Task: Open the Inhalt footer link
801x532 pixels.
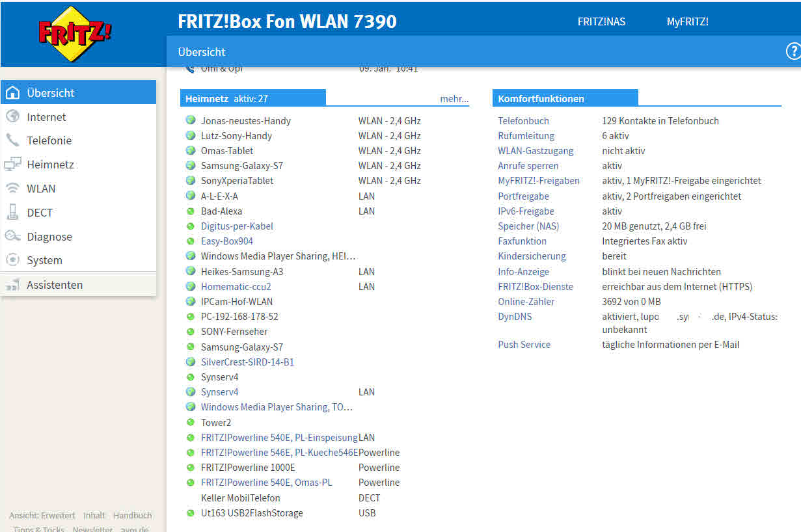Action: click(x=94, y=515)
